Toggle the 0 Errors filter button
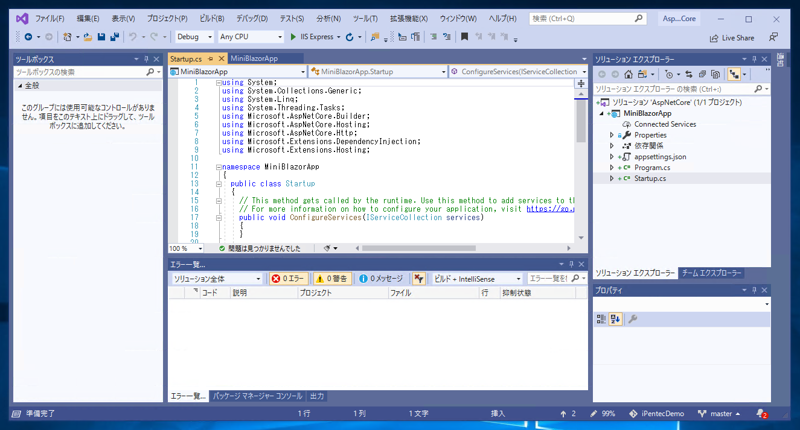The height and width of the screenshot is (430, 800). (x=288, y=279)
